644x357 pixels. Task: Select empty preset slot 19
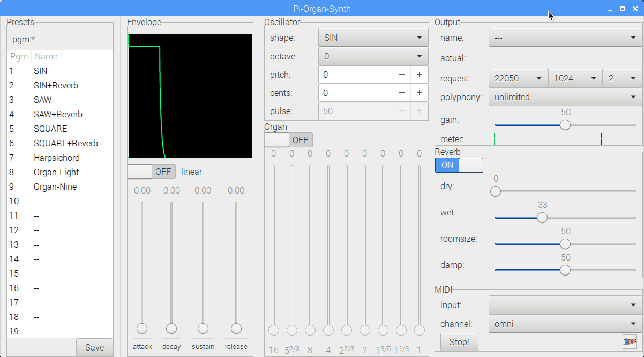(x=60, y=331)
